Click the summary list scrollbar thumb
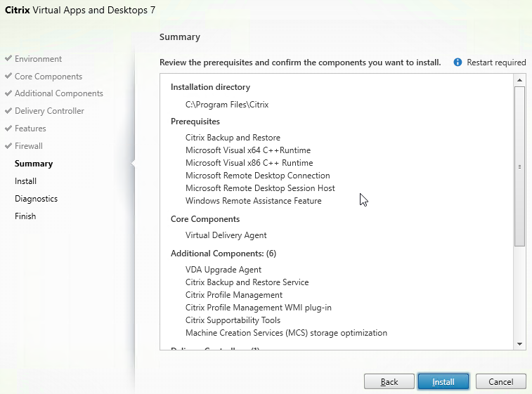Image resolution: width=532 pixels, height=394 pixels. (x=519, y=166)
